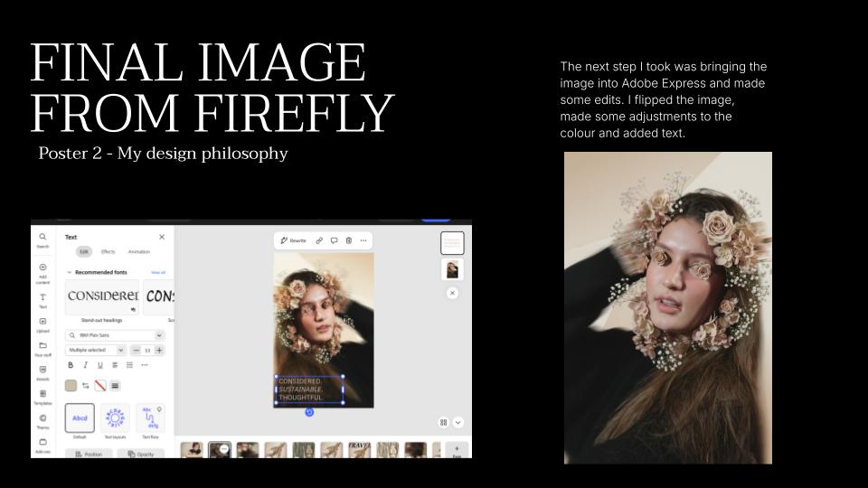This screenshot has height=488, width=868.
Task: Open the Upload sidebar option
Action: pyautogui.click(x=42, y=324)
